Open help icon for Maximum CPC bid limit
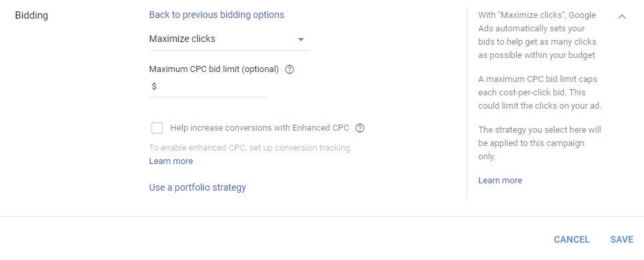 point(289,69)
